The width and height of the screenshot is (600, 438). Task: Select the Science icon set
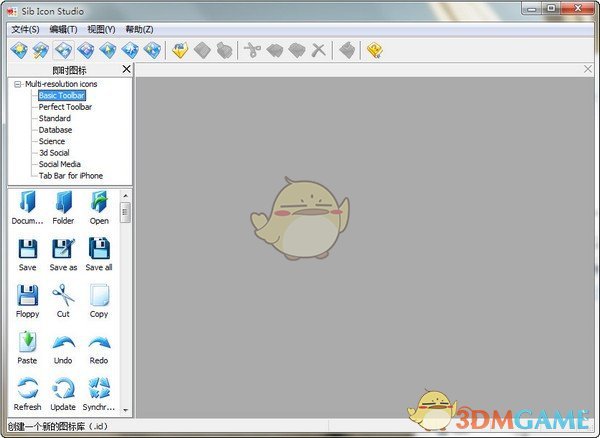[52, 141]
